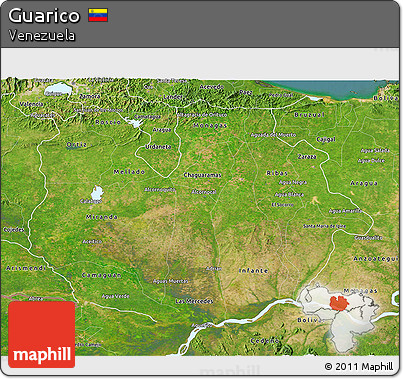Screen dimensions: 403x379
Task: Click the Calabozo map label
Action: (x=91, y=201)
